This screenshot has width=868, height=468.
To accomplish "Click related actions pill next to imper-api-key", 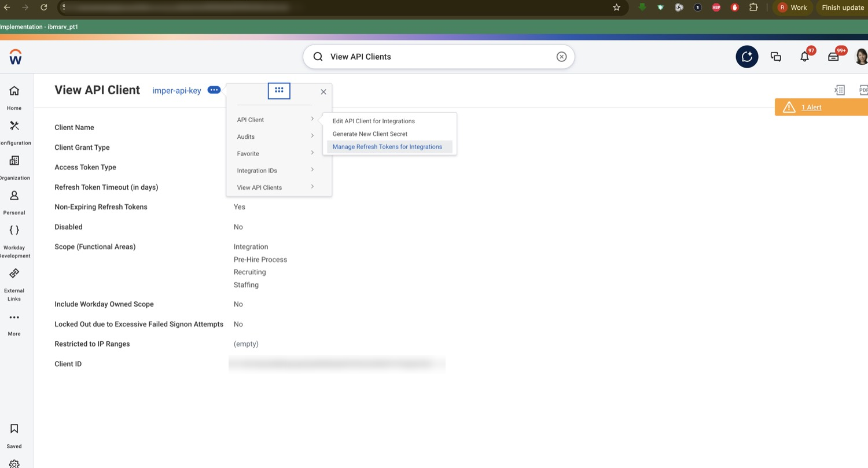I will pyautogui.click(x=214, y=90).
